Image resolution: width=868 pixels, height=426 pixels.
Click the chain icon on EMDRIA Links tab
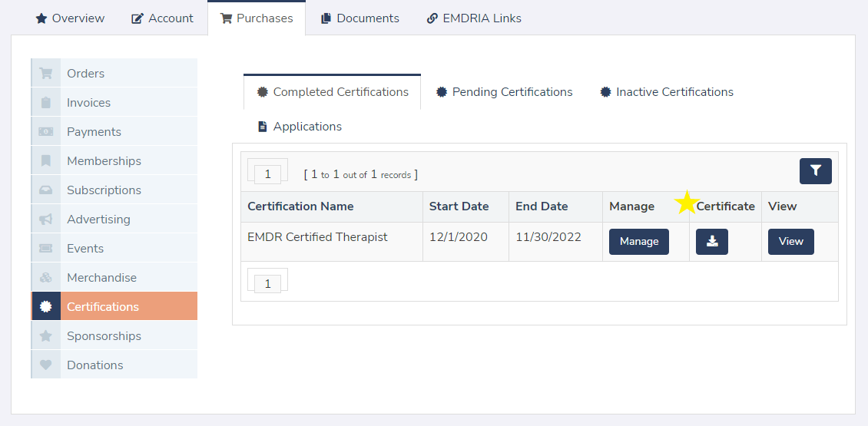(432, 18)
